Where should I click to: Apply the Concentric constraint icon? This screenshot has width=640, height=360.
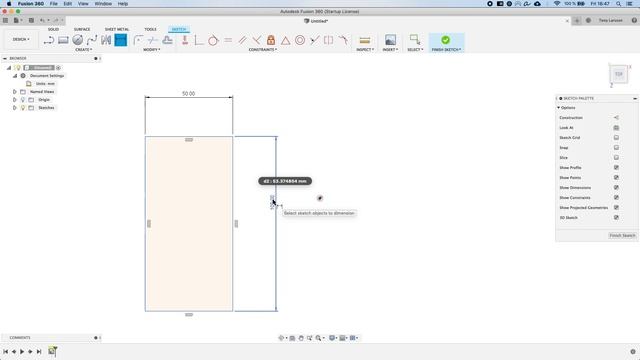pos(300,40)
